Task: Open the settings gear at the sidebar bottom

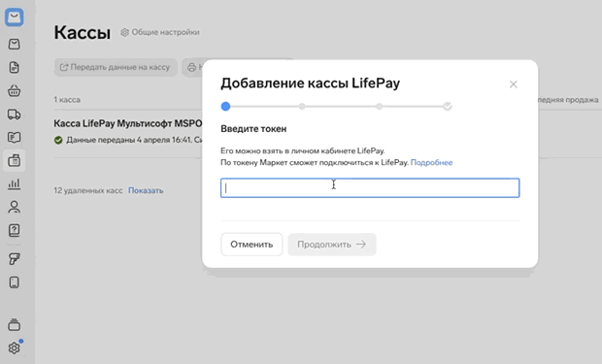Action: pyautogui.click(x=15, y=347)
